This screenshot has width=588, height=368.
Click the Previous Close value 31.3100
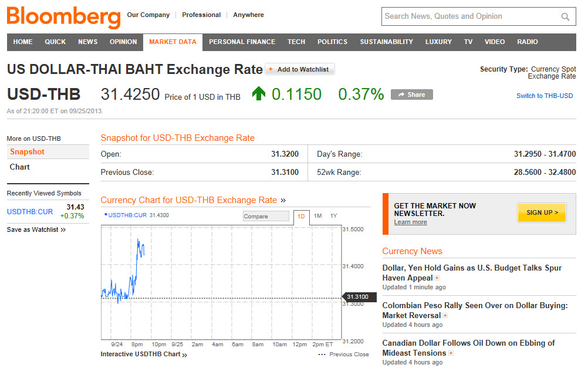pyautogui.click(x=285, y=173)
